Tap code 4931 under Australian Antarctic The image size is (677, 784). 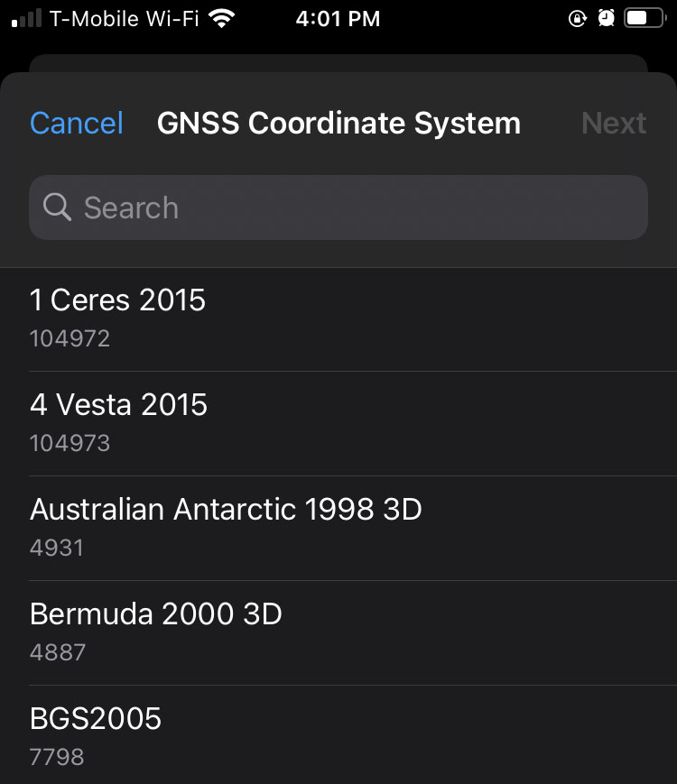tap(56, 548)
